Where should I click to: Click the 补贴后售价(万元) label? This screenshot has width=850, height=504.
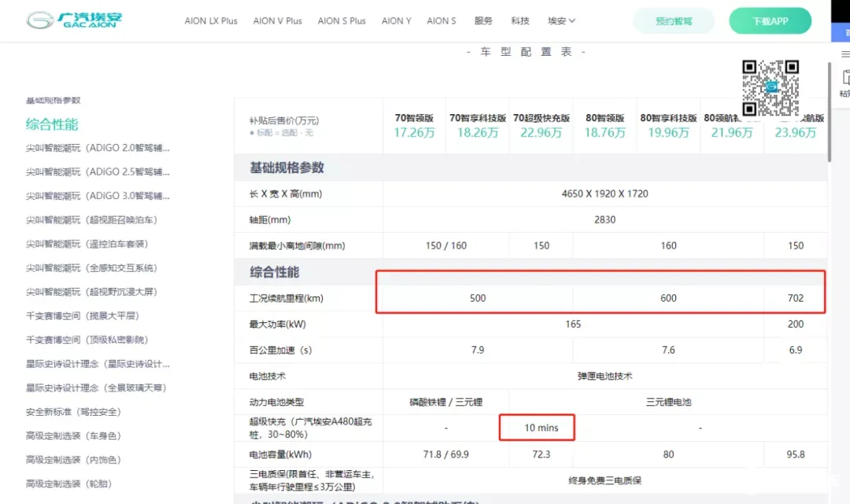[x=284, y=121]
